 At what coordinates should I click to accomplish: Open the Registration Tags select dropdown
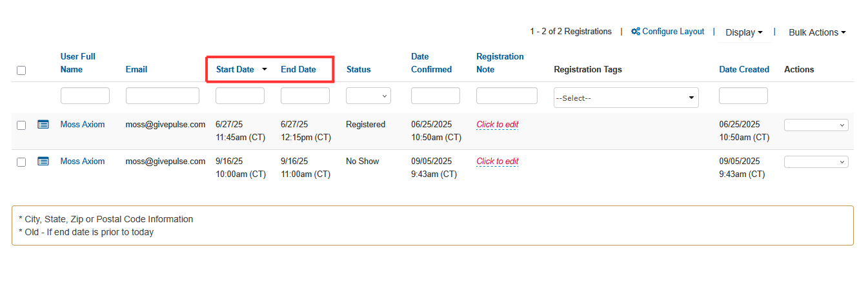click(x=626, y=98)
